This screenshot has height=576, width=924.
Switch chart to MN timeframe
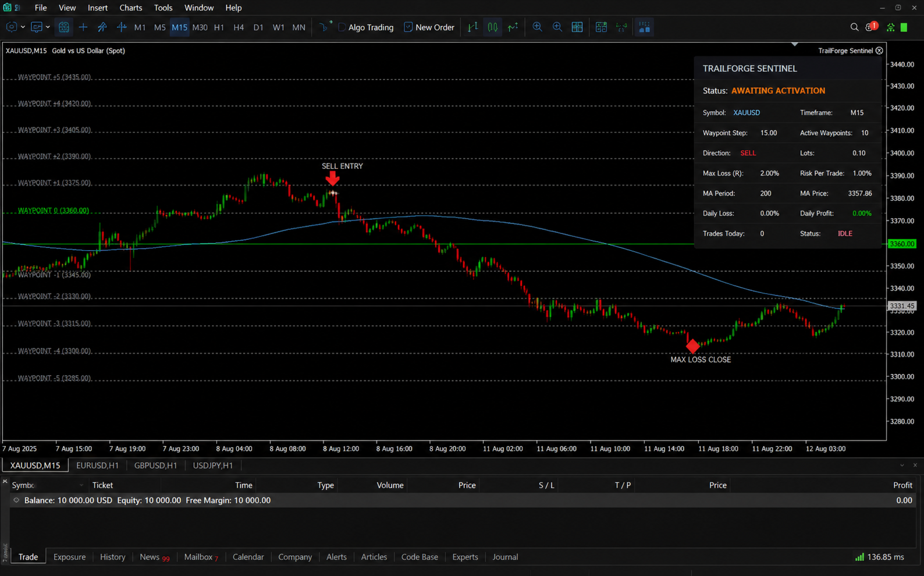coord(298,27)
